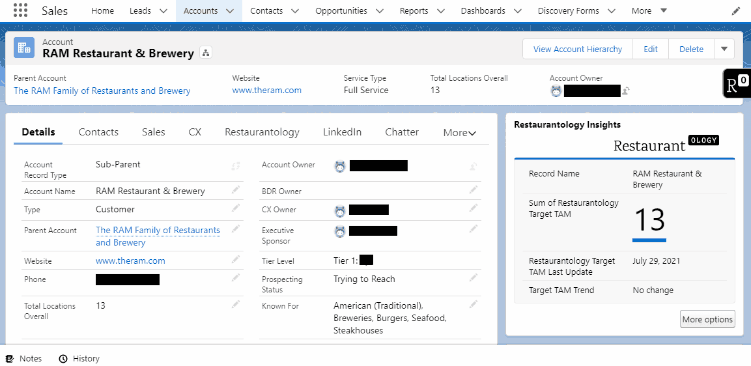Open the Notes utility bar item
751x366 pixels.
[23, 358]
